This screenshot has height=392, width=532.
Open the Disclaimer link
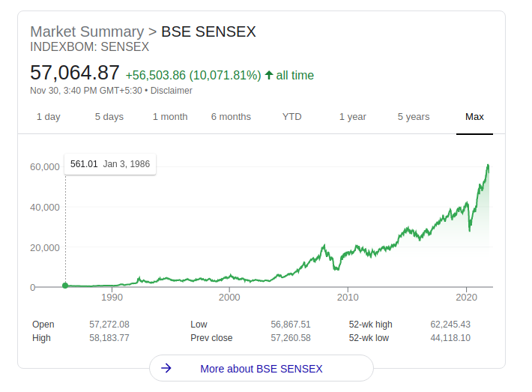172,91
